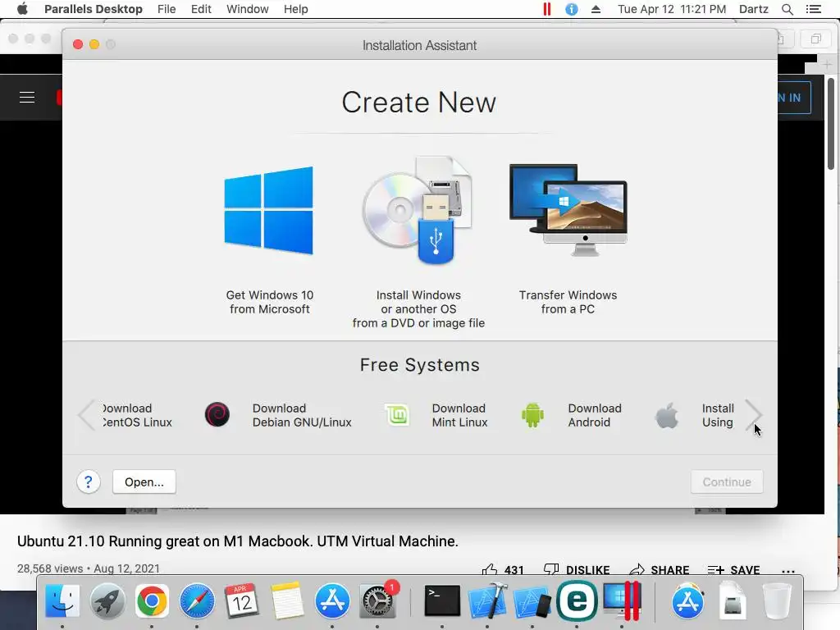Select Download CentOS Linux label
Image resolution: width=840 pixels, height=630 pixels.
coord(138,415)
